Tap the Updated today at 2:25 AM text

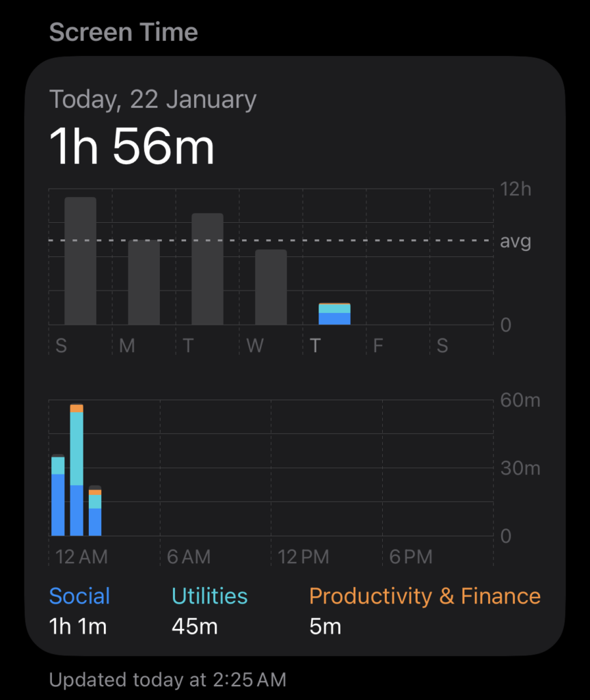[167, 680]
